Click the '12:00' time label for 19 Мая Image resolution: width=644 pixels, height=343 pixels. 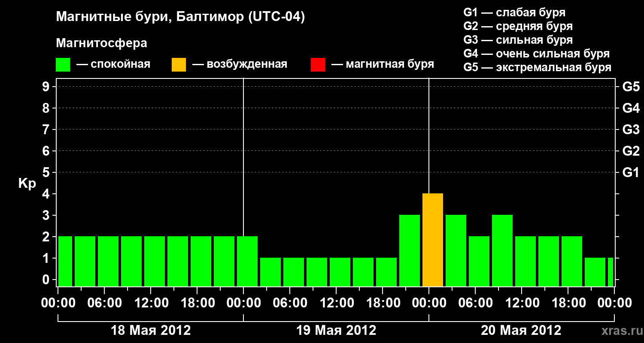tap(337, 303)
